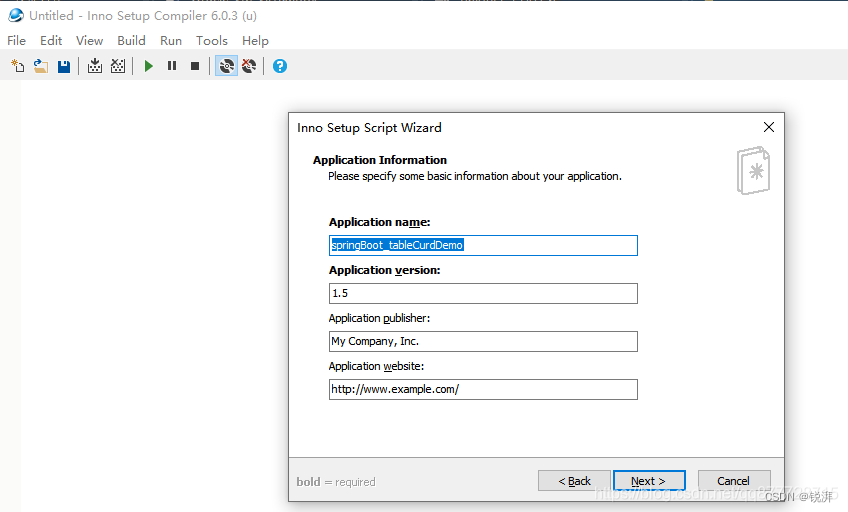Open the View menu
Viewport: 848px width, 512px height.
pyautogui.click(x=89, y=41)
